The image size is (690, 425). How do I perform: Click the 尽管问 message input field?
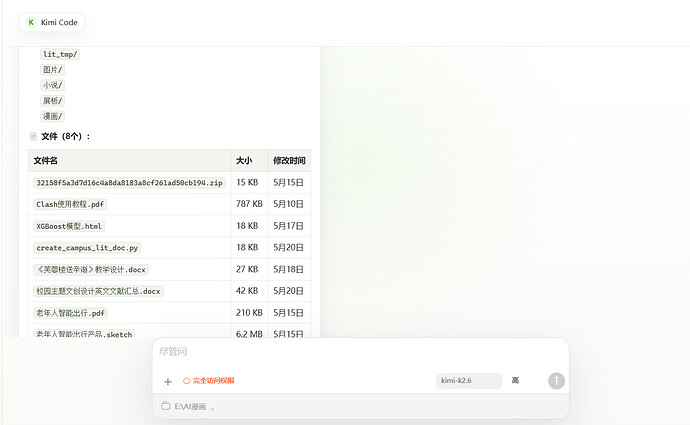point(361,352)
